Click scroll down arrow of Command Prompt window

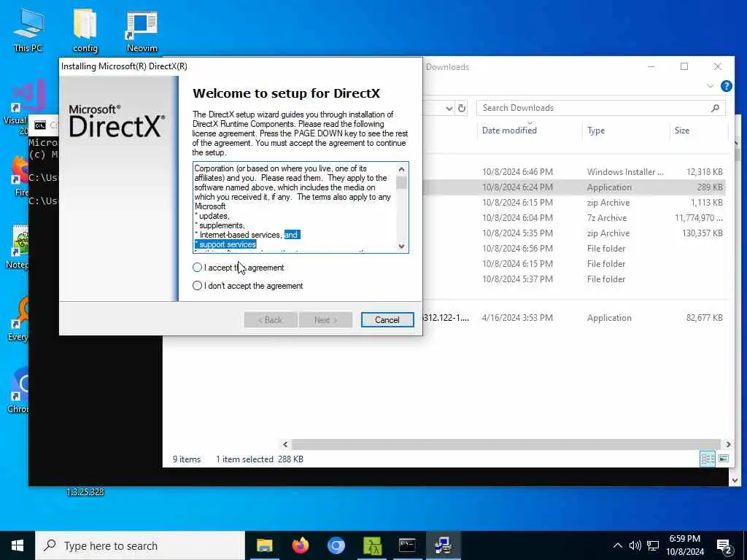tap(734, 480)
